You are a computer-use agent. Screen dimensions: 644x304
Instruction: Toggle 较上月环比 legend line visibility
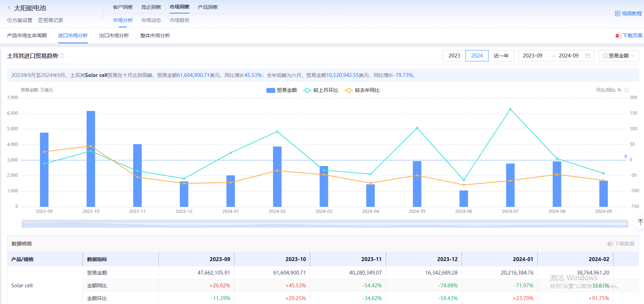[321, 90]
